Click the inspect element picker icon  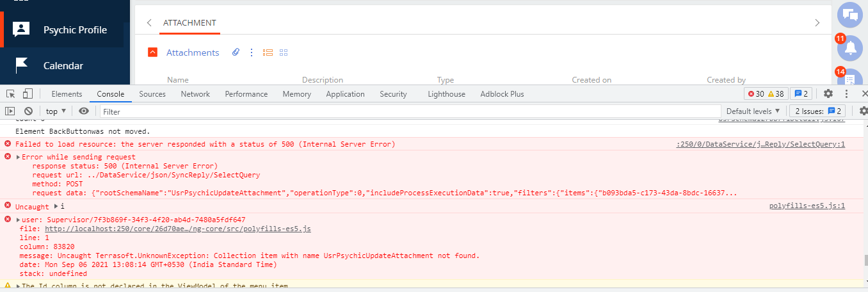click(x=11, y=94)
